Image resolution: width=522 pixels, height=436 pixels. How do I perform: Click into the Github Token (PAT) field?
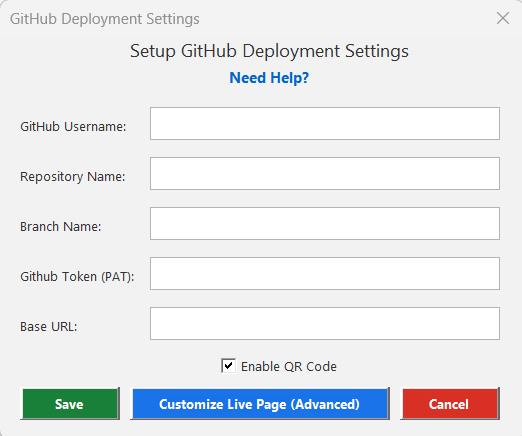click(325, 273)
